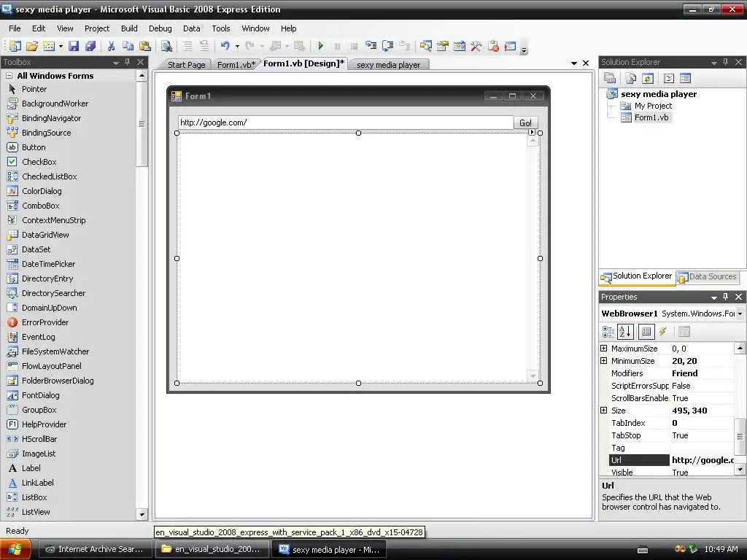Viewport: 747px width, 560px height.
Task: Open the WebBrowser smart tag arrow on form
Action: click(x=532, y=133)
